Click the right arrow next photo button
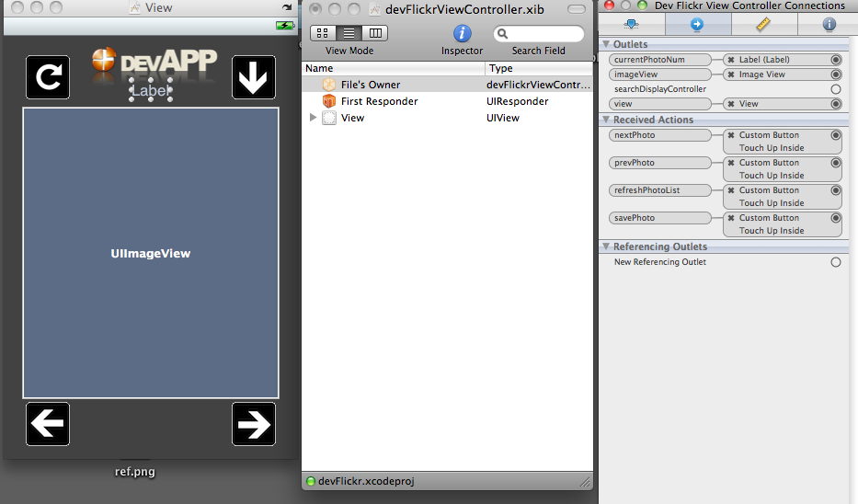Image resolution: width=858 pixels, height=504 pixels. point(254,424)
